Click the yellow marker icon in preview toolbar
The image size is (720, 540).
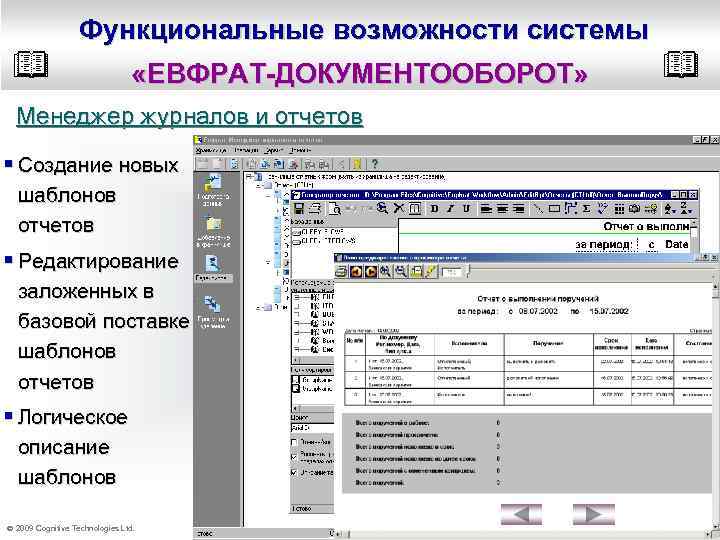(x=431, y=271)
